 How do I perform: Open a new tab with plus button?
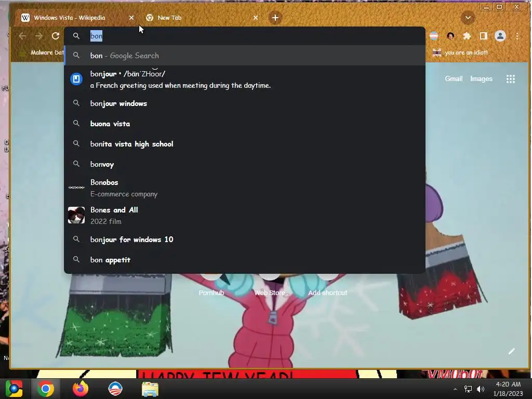275,18
